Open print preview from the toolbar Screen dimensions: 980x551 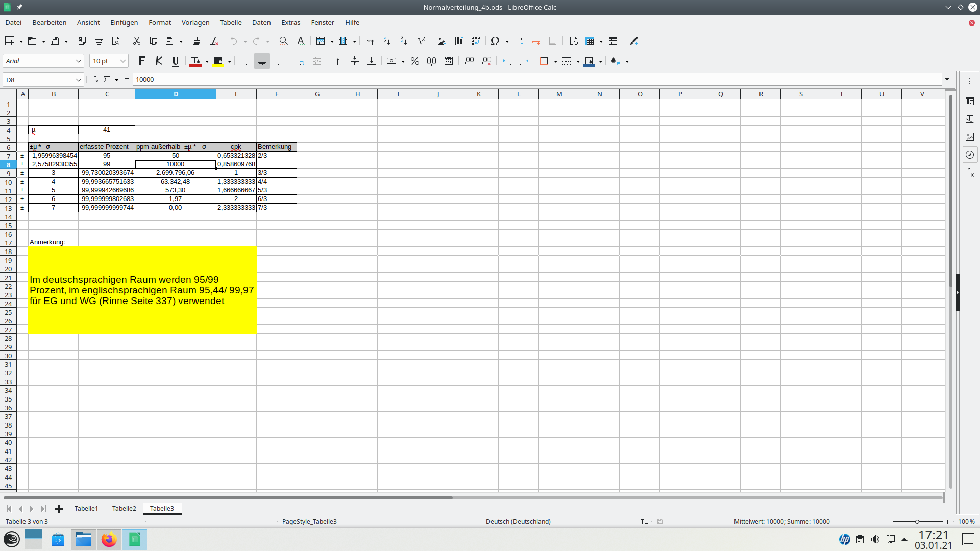click(116, 41)
